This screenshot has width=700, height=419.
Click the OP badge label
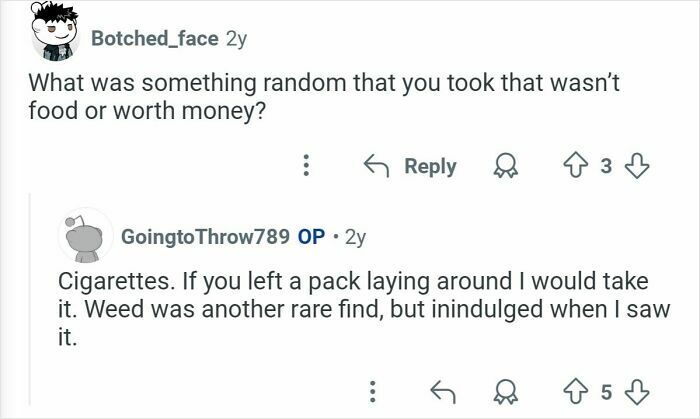click(x=311, y=238)
